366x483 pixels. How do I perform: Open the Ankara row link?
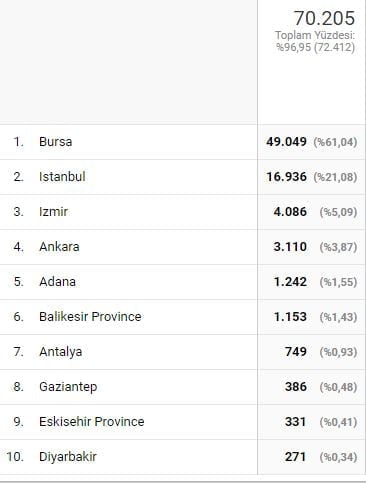pyautogui.click(x=59, y=247)
